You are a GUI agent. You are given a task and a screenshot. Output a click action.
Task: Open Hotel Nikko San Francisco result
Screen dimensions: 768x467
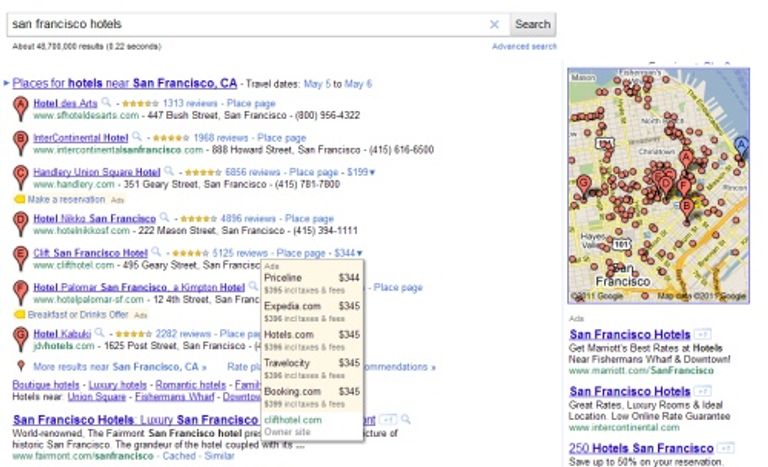click(x=95, y=219)
